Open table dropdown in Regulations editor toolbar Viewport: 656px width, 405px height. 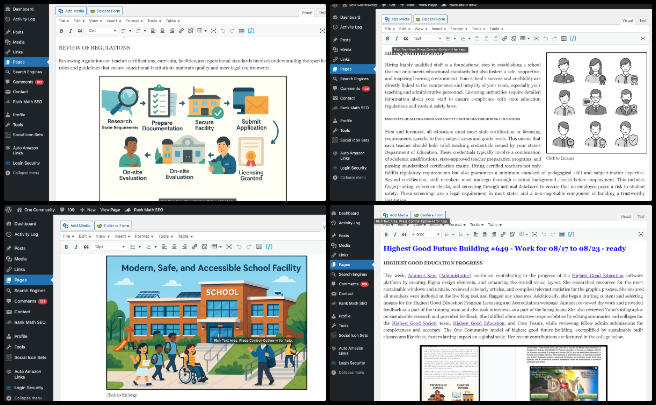[202, 31]
